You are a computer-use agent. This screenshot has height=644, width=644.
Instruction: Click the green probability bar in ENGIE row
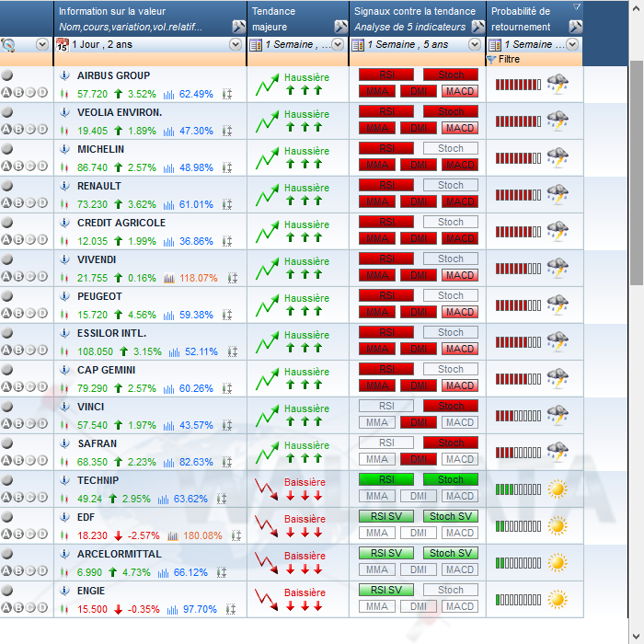pyautogui.click(x=518, y=600)
